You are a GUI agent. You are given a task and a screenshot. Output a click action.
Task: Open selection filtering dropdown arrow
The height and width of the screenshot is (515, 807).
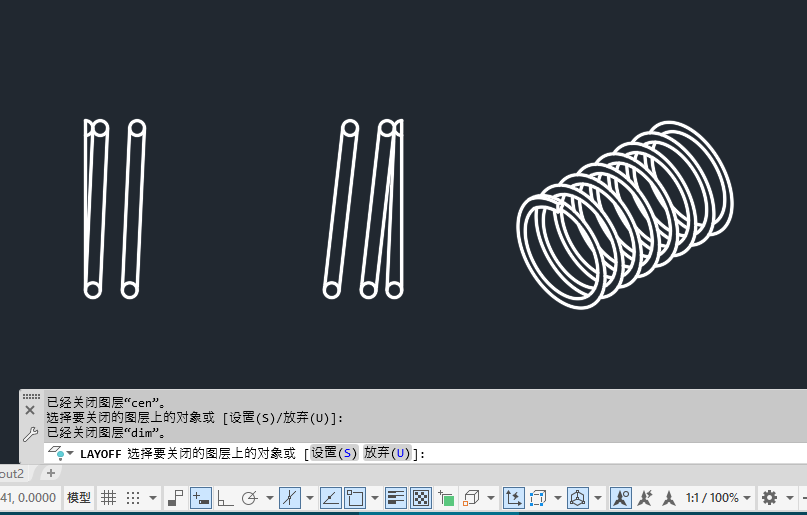[558, 498]
